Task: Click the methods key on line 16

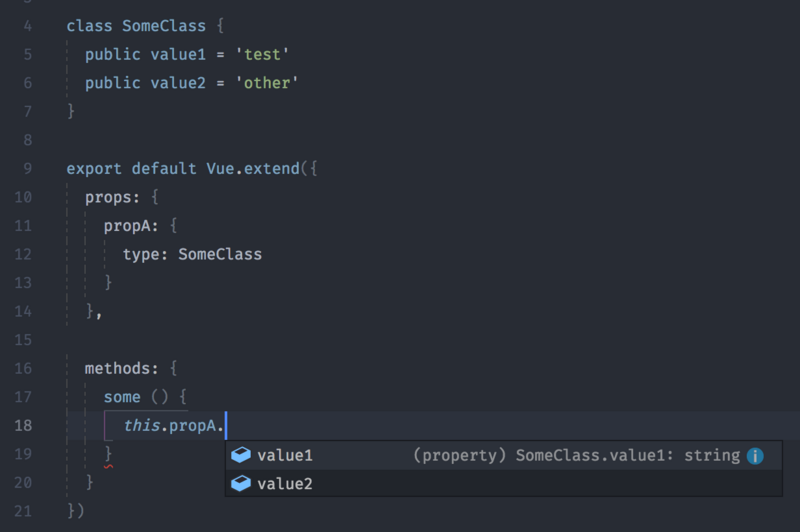Action: coord(118,369)
